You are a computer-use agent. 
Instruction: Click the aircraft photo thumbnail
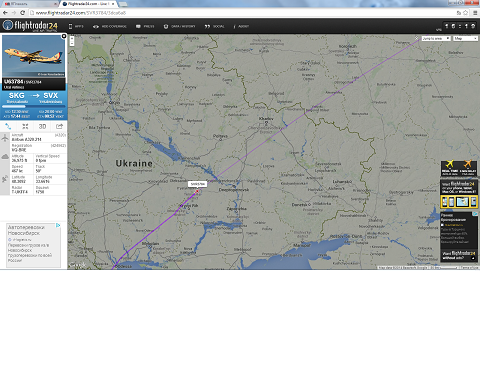click(33, 56)
